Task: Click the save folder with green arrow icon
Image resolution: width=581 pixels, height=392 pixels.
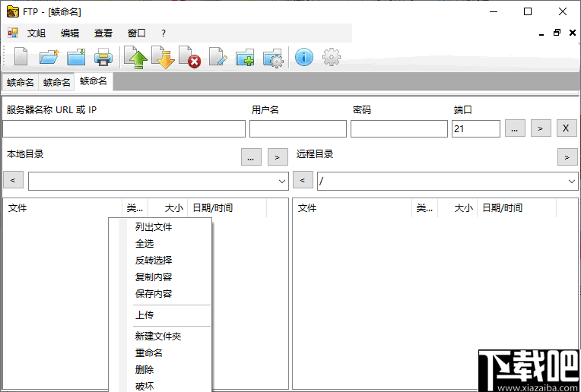Action: [x=76, y=57]
